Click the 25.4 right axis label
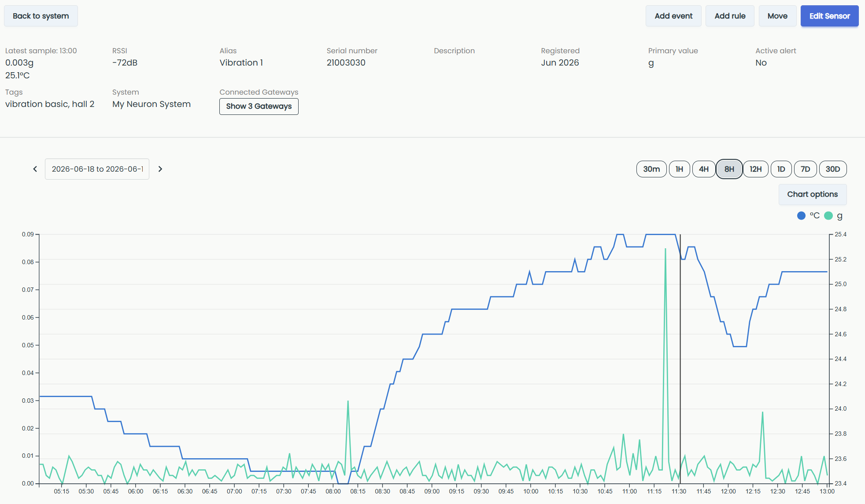 click(x=841, y=234)
